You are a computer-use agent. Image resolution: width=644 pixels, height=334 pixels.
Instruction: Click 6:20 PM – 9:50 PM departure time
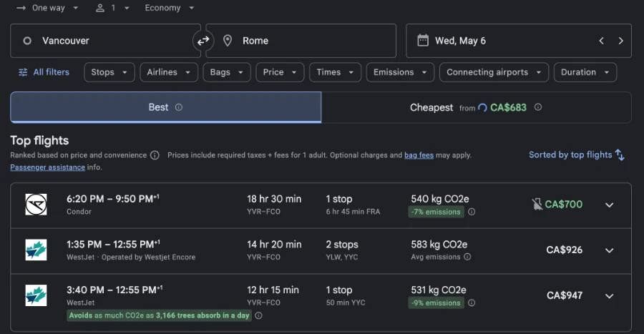point(113,199)
